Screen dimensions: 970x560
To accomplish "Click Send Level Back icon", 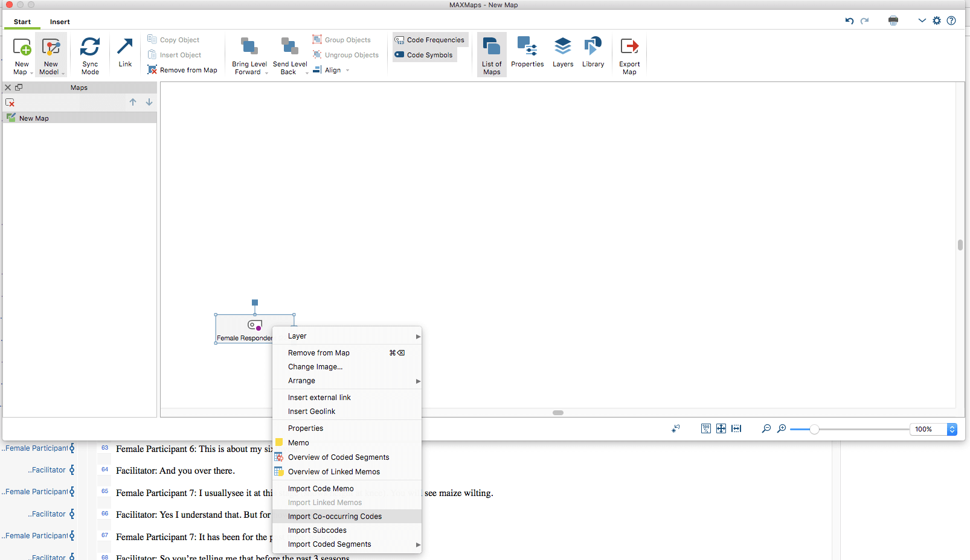I will tap(290, 46).
